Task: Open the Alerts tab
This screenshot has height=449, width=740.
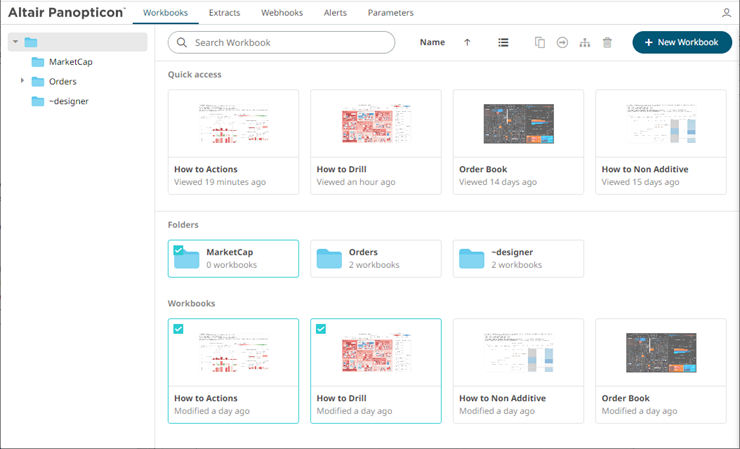Action: [x=335, y=13]
